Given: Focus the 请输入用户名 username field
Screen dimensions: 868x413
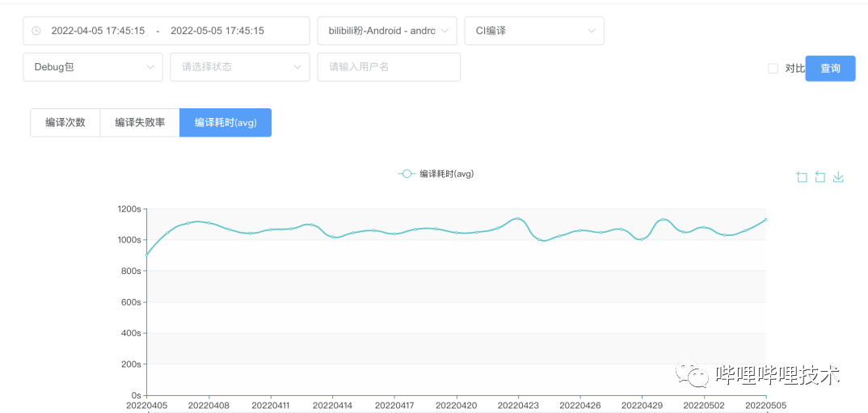Looking at the screenshot, I should coord(389,67).
